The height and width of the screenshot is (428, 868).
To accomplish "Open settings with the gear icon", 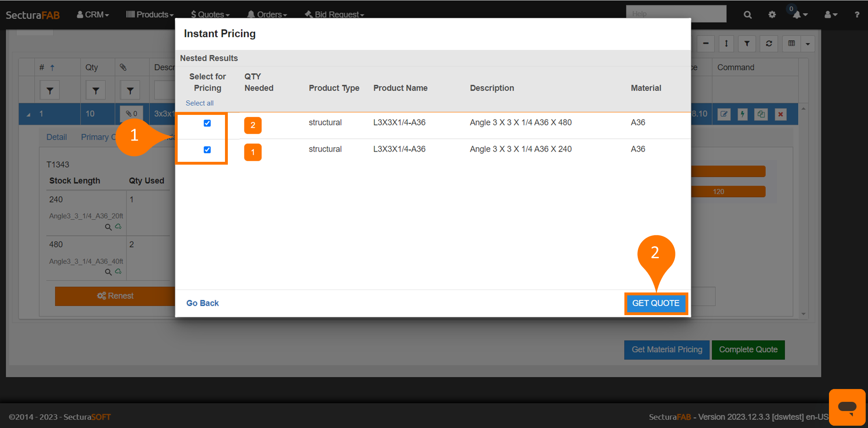I will pyautogui.click(x=772, y=15).
